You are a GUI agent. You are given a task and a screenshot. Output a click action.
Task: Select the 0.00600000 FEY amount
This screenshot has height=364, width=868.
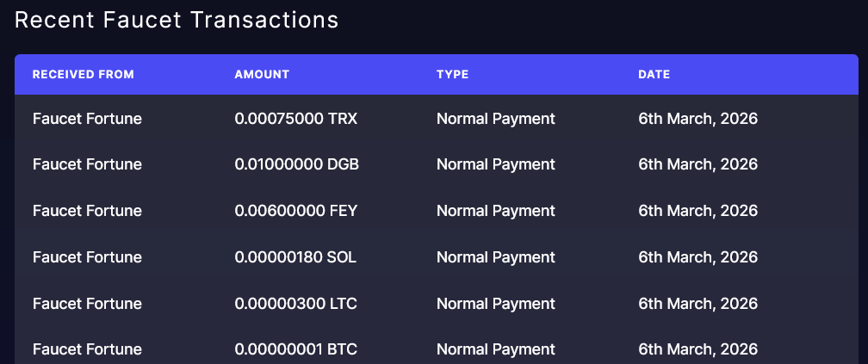click(x=295, y=211)
